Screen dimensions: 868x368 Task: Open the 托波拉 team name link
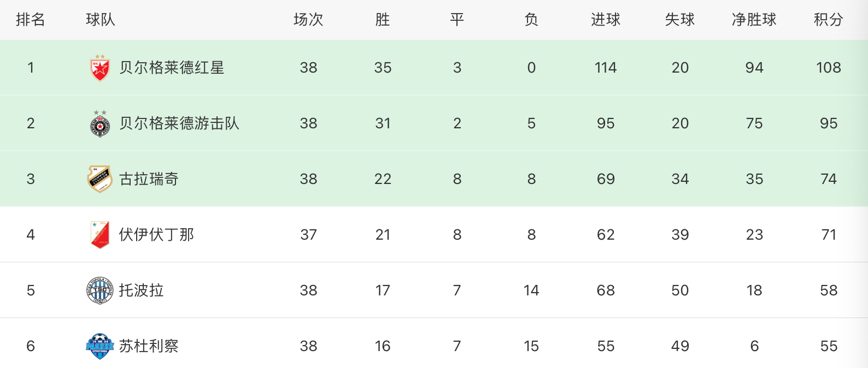(x=141, y=290)
